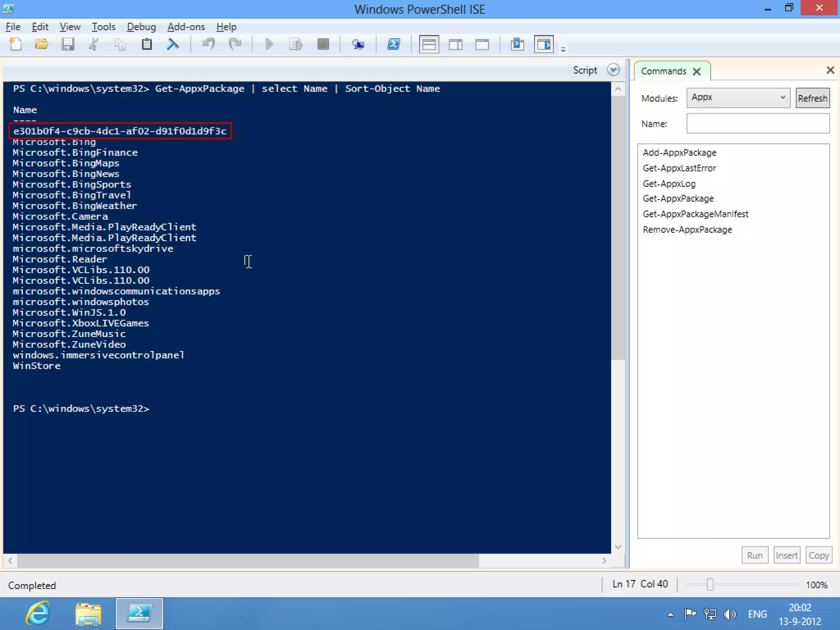
Task: Show script pane right layout
Action: click(x=456, y=44)
